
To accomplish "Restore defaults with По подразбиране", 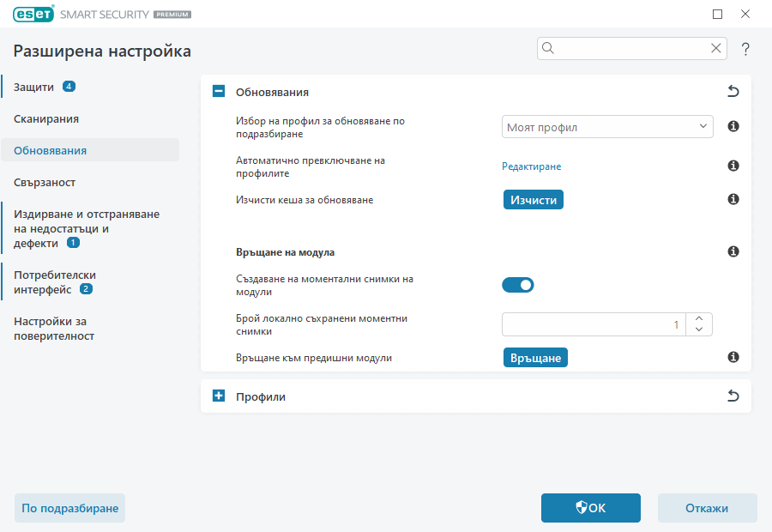I will [69, 508].
